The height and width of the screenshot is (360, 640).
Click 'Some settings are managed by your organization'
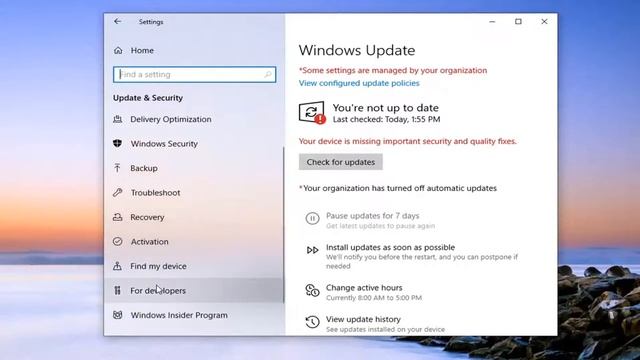point(393,70)
